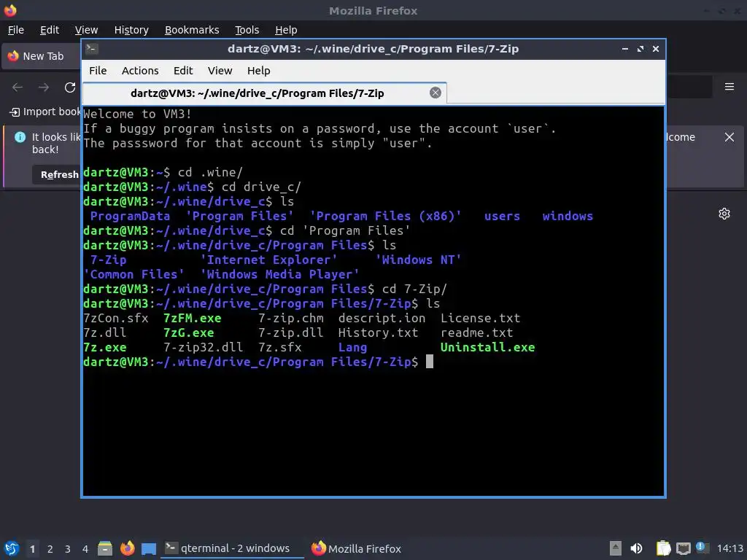This screenshot has height=560, width=747.
Task: Open the Firefox hamburger application menu
Action: 729,87
